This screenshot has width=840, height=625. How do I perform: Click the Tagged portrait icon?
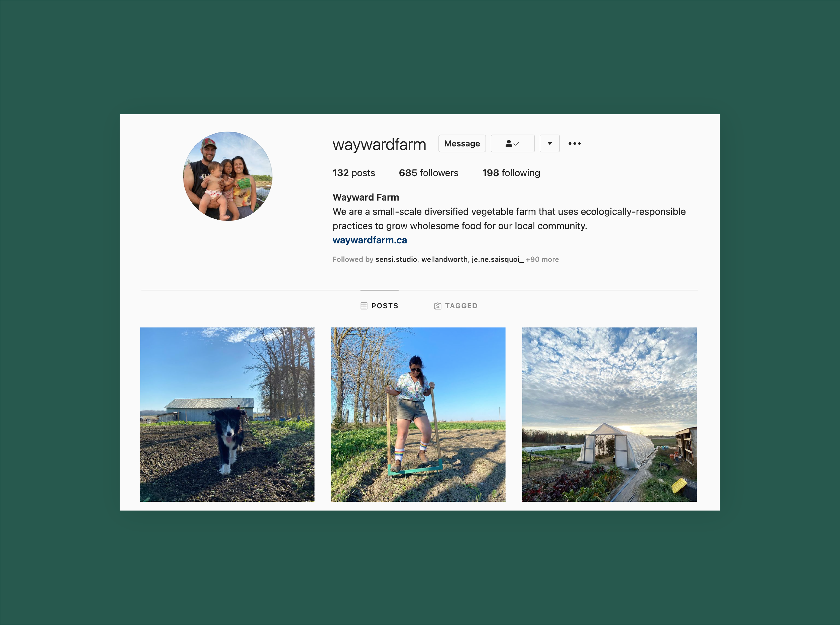pyautogui.click(x=437, y=306)
